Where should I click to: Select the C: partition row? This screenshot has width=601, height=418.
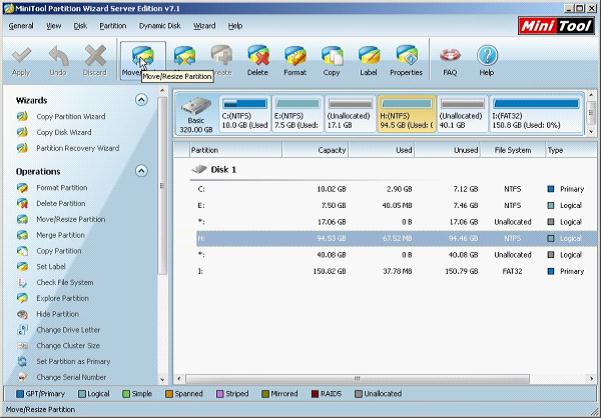pyautogui.click(x=396, y=189)
